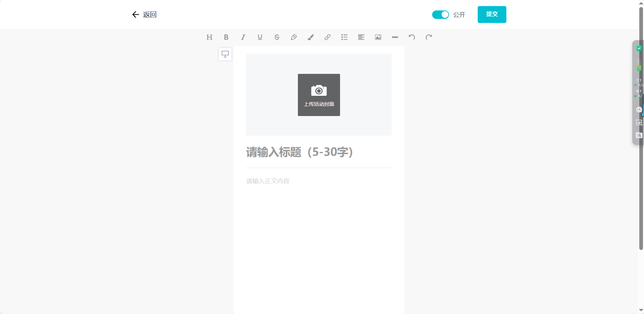Toggle Italic formatting icon
This screenshot has height=314, width=644.
click(243, 37)
